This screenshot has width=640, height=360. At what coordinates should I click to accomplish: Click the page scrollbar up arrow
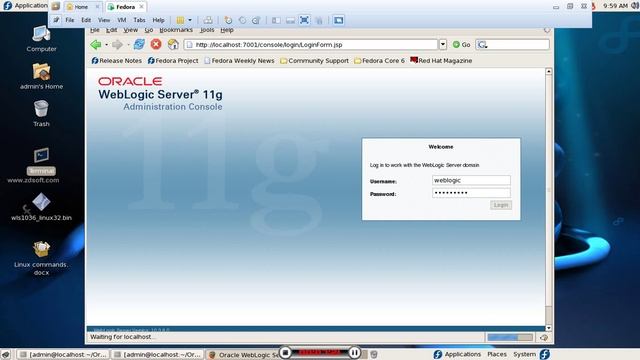[549, 71]
